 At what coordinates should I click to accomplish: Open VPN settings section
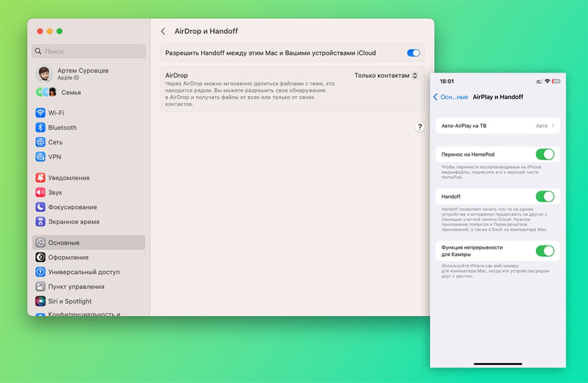point(89,157)
